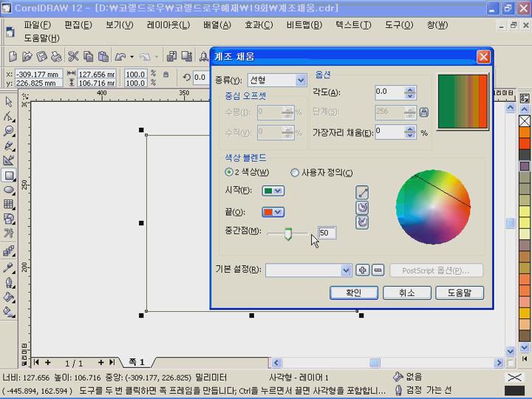Click the color wheel in dialog
Viewport: 532px width, 399px height.
[x=433, y=207]
